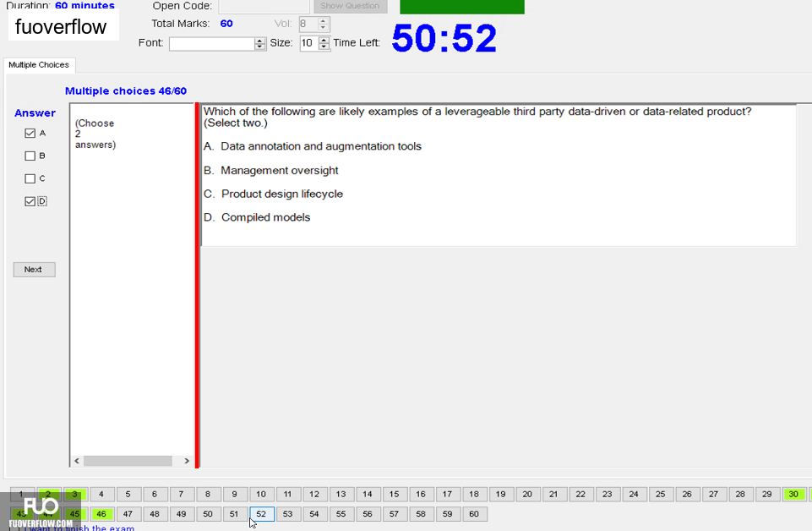Image resolution: width=812 pixels, height=531 pixels.
Task: Go to question 24
Action: [x=634, y=494]
